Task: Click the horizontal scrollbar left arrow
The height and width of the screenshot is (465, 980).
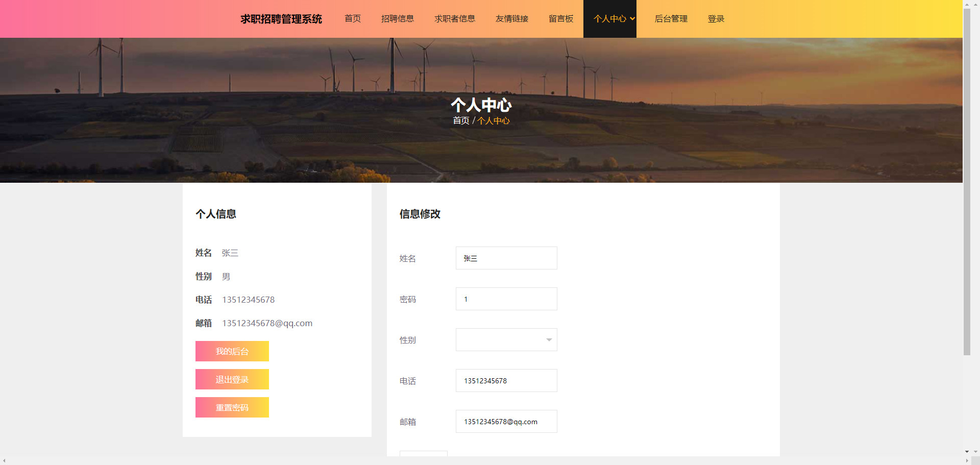Action: 4,461
